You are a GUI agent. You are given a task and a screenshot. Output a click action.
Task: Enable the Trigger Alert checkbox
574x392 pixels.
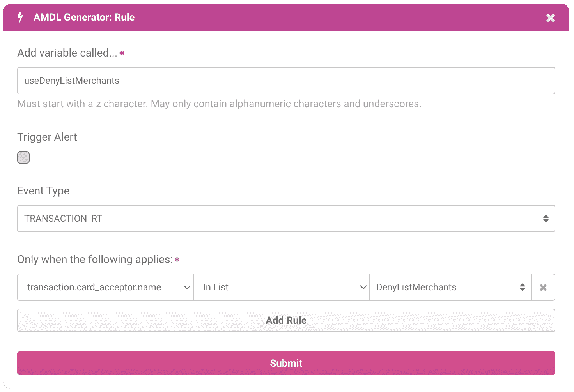pos(23,157)
